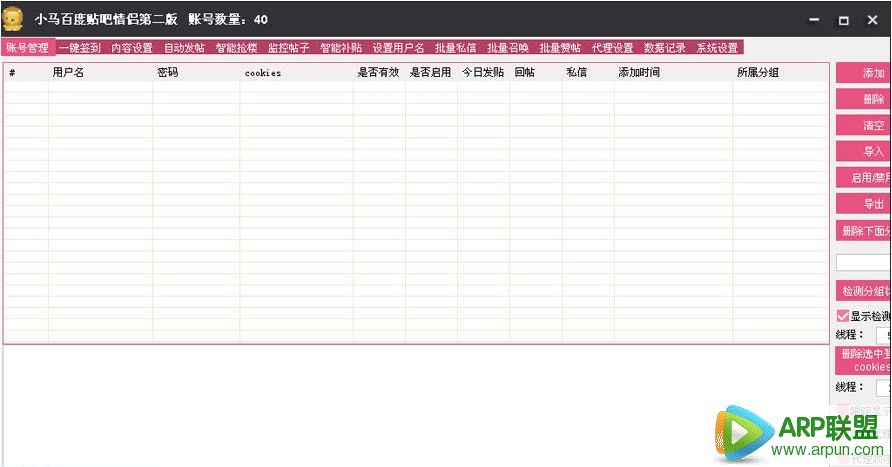The image size is (892, 467).
Task: Click the 添加时间 column header
Action: click(674, 72)
